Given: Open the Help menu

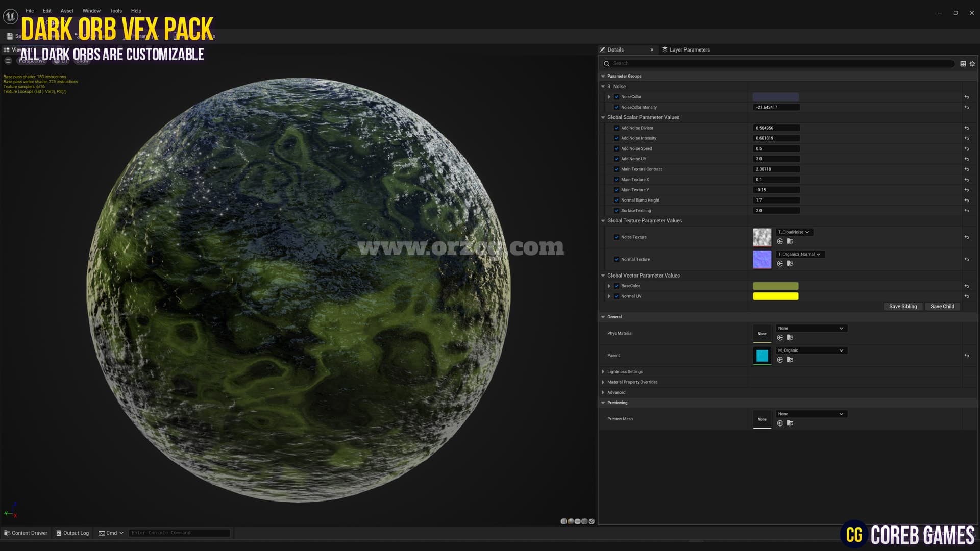Looking at the screenshot, I should tap(136, 11).
